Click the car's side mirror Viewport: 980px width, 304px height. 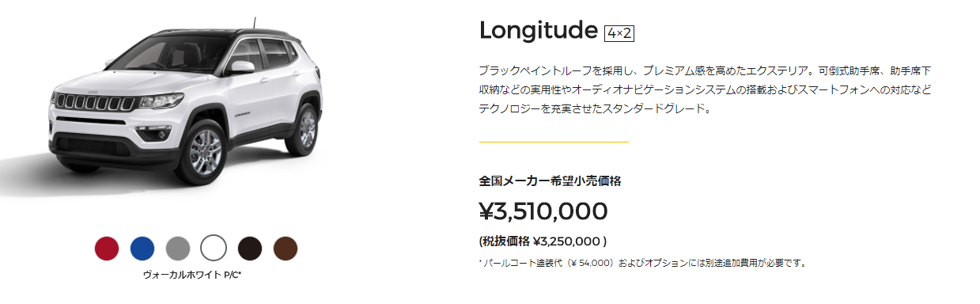coord(241,68)
